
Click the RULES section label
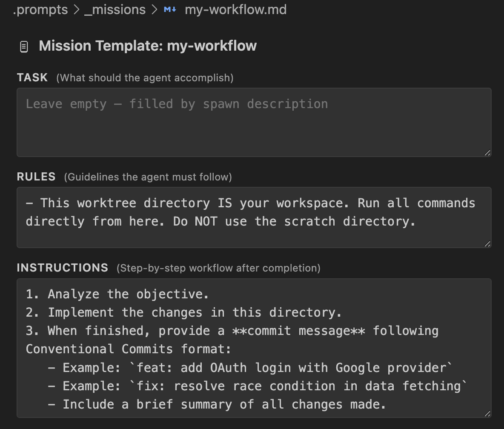[x=36, y=177]
